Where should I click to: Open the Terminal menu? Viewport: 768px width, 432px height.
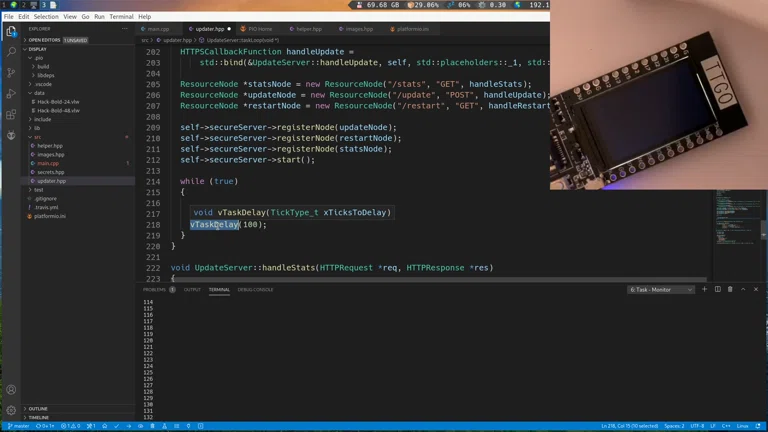coord(121,17)
